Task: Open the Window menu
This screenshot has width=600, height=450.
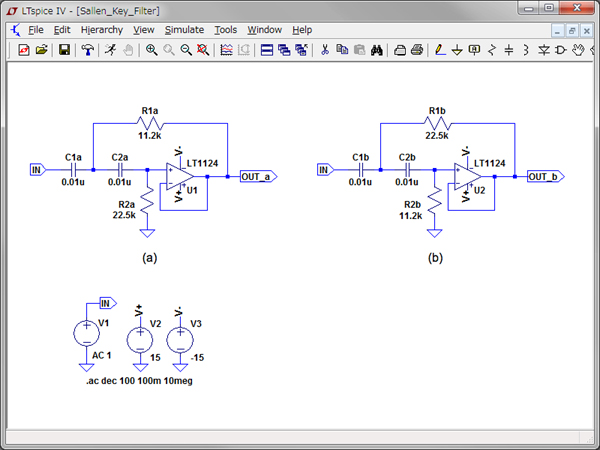Action: [264, 30]
